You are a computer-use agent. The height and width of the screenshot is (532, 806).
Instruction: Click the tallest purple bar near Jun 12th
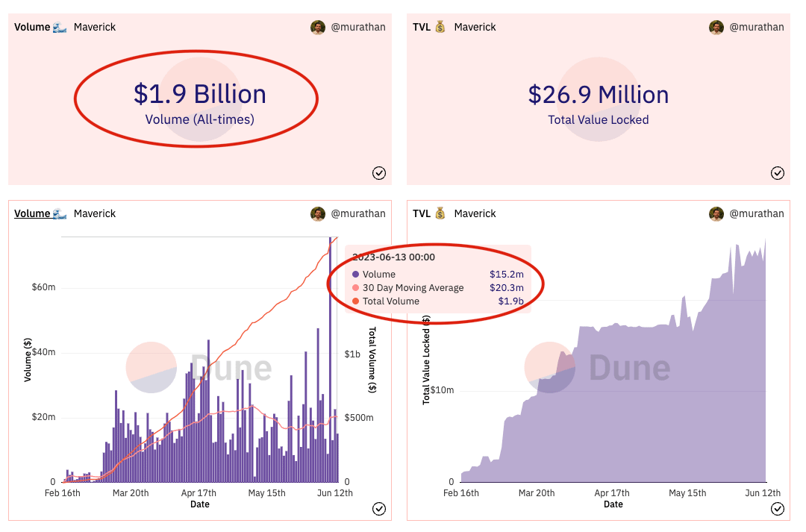click(330, 360)
